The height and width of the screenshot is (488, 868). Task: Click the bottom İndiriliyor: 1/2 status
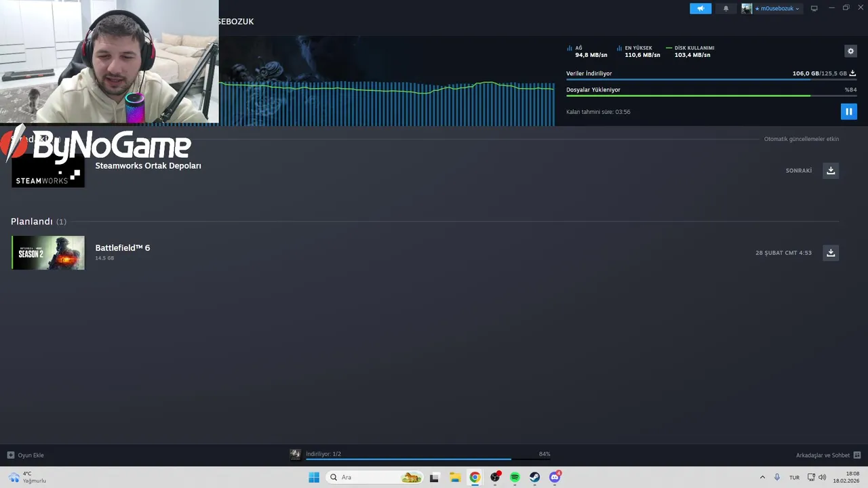323,454
